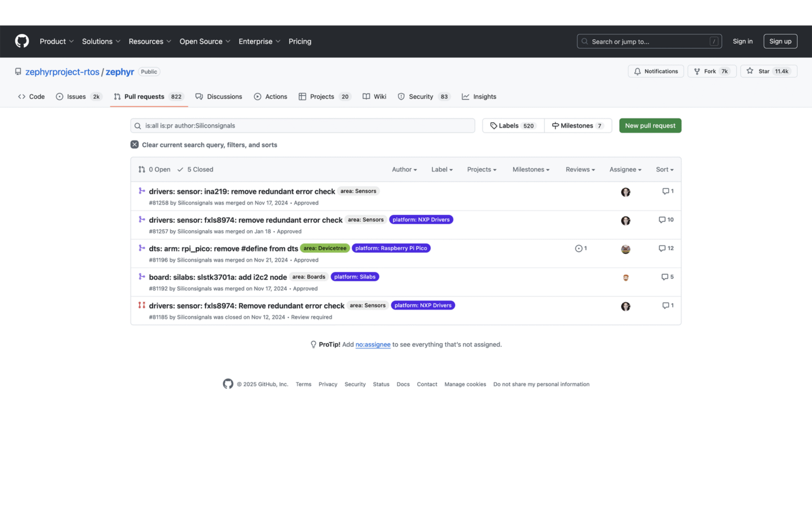Viewport: 812px width, 508px height.
Task: Switch to the Code tab
Action: point(31,97)
